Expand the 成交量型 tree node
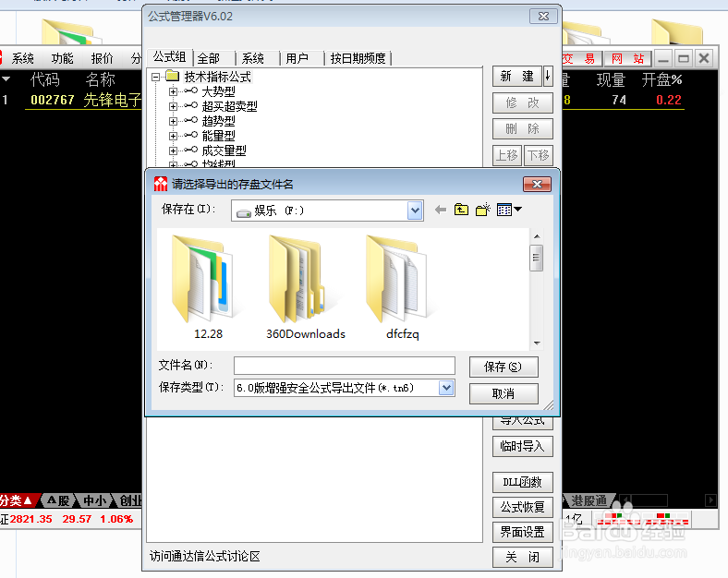 (x=173, y=151)
